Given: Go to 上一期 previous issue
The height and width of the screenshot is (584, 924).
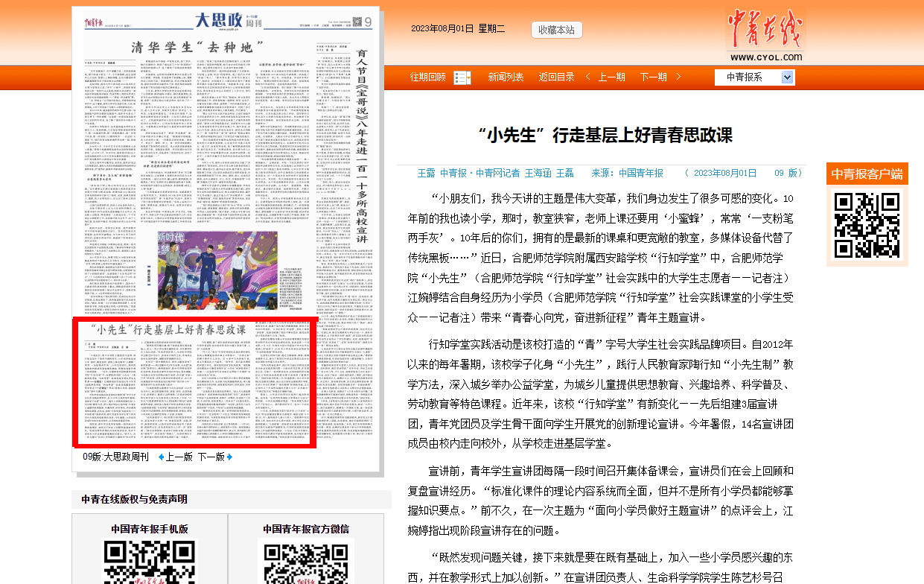Looking at the screenshot, I should tap(611, 77).
